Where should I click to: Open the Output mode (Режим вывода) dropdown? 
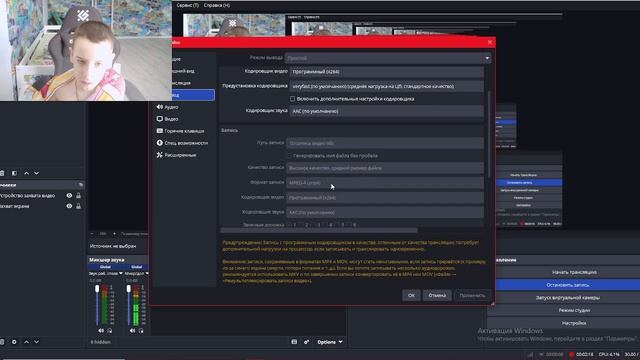tap(388, 58)
